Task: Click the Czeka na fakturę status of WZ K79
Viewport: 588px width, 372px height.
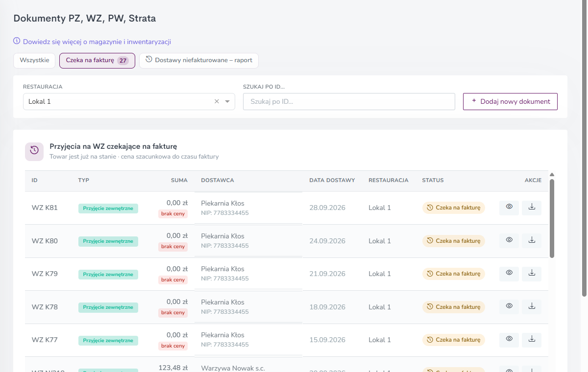Action: point(454,274)
